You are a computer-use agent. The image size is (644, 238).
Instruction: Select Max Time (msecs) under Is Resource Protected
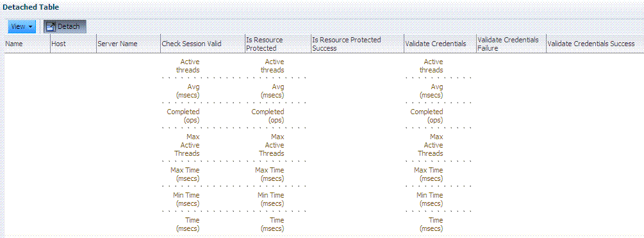(x=270, y=174)
